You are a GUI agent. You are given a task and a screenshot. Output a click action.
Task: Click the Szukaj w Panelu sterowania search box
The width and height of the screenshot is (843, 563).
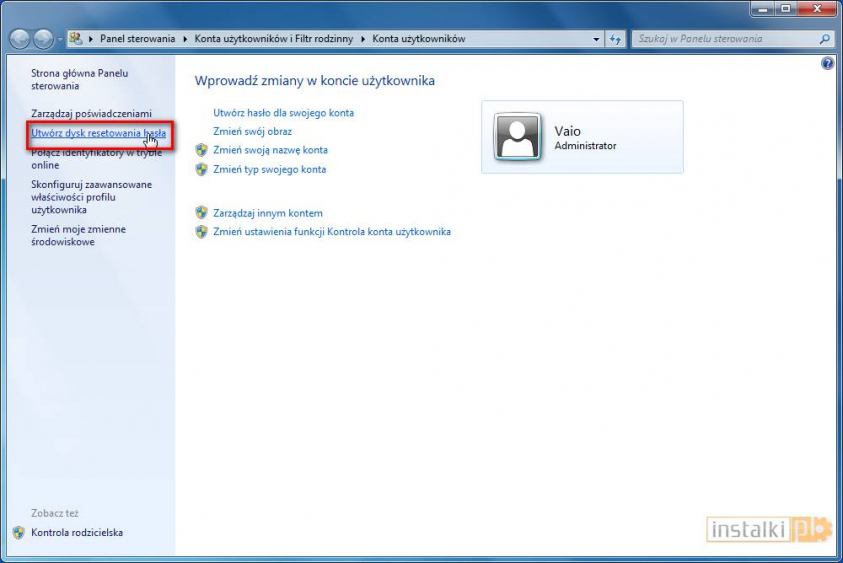coord(724,39)
